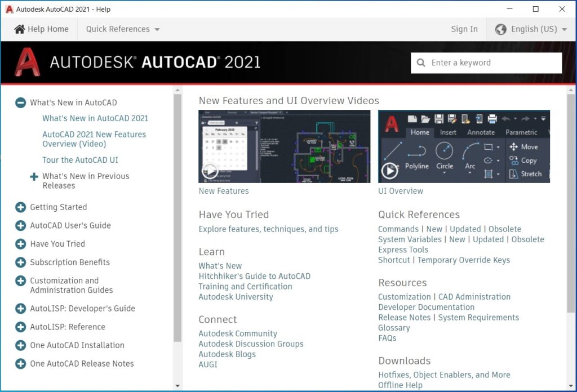Expand the Have You Tried tree section
Image resolution: width=577 pixels, height=392 pixels.
pos(21,244)
